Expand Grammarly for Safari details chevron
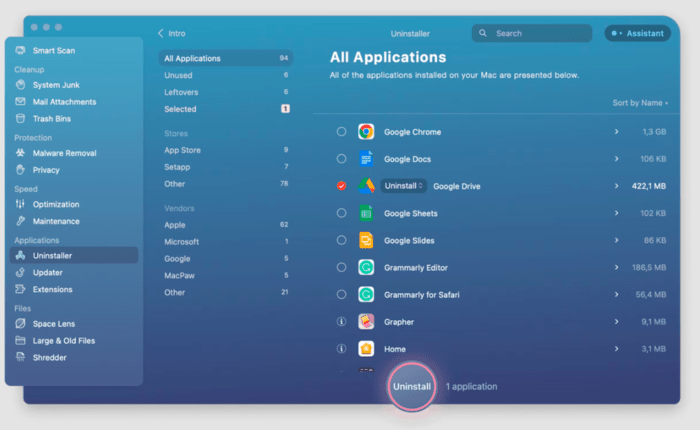 (617, 295)
